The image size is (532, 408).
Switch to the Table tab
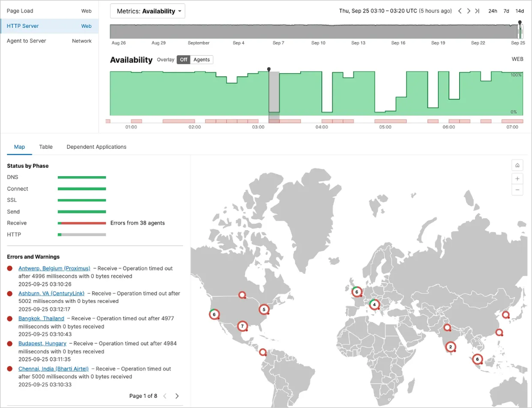click(x=45, y=147)
